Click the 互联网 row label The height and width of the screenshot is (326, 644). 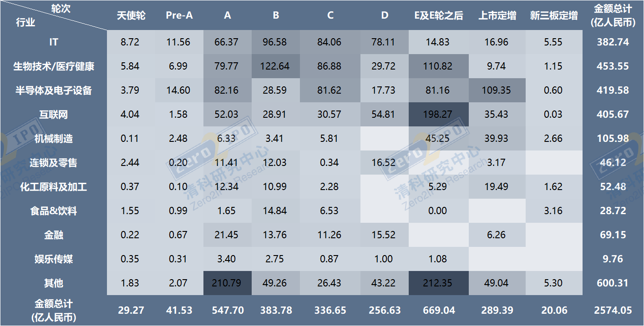pos(54,115)
